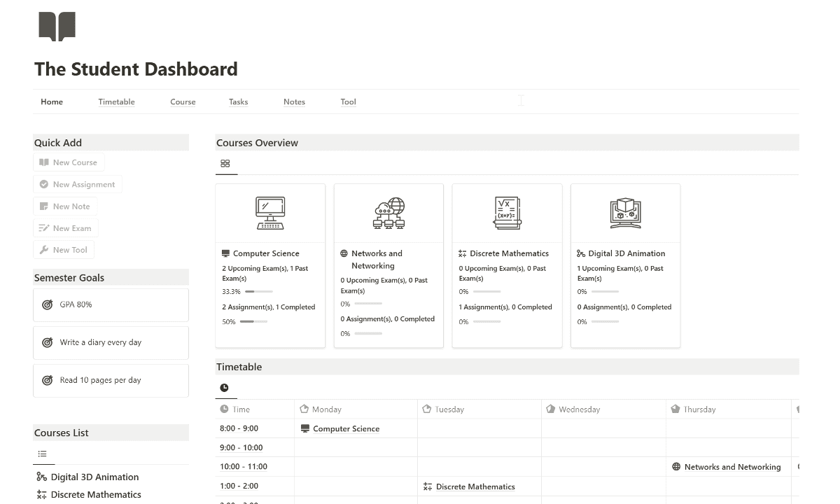Switch to the Notes tab

pyautogui.click(x=294, y=101)
